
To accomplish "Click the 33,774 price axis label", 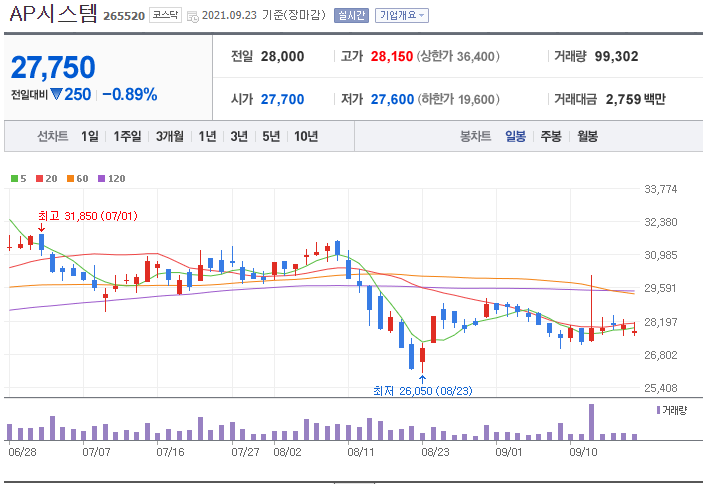I will tap(661, 190).
